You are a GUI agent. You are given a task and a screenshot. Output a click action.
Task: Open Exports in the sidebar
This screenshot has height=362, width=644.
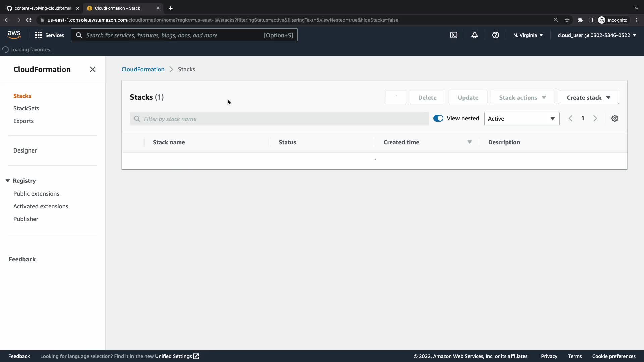(x=23, y=121)
